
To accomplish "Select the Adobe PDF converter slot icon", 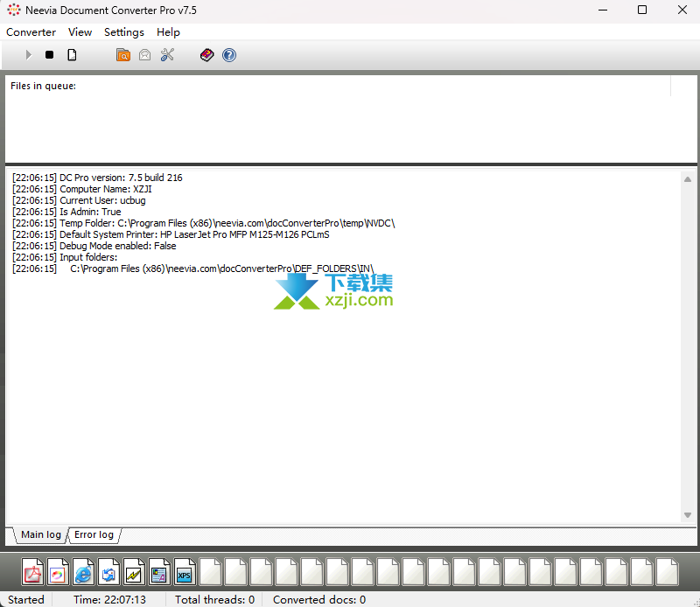I will (32, 572).
